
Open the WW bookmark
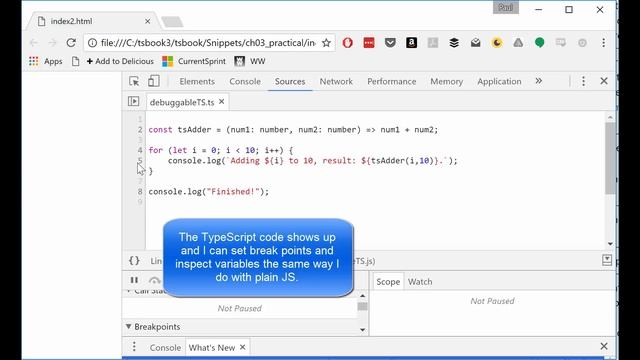coord(250,61)
